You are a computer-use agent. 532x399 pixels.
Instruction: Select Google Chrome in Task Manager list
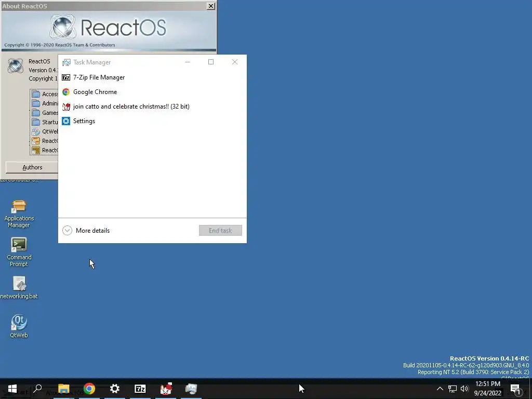[x=152, y=92]
